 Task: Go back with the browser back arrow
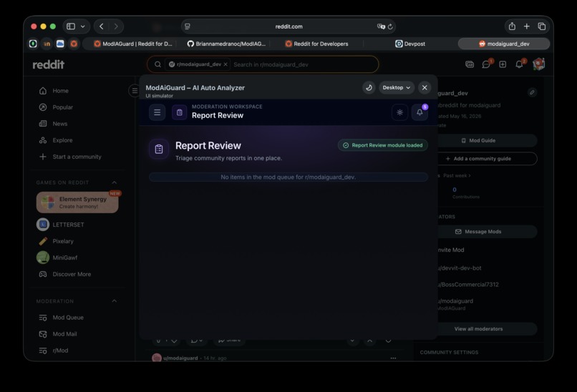(102, 26)
